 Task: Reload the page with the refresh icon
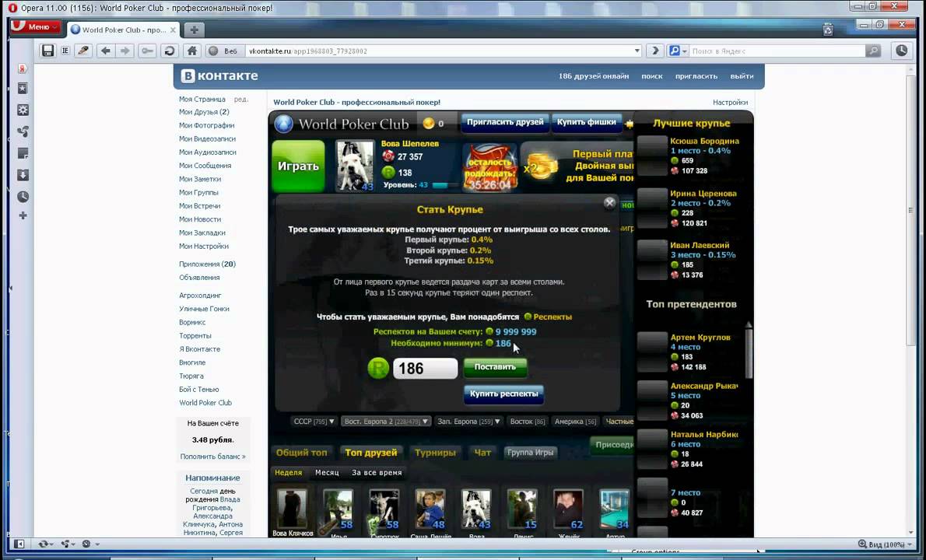[x=170, y=51]
